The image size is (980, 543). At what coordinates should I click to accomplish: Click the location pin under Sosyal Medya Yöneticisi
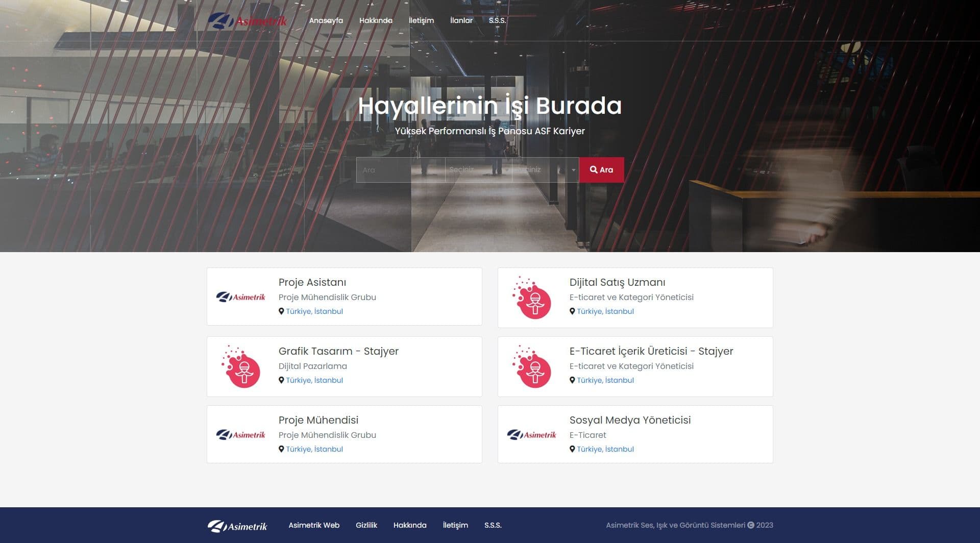click(x=573, y=449)
